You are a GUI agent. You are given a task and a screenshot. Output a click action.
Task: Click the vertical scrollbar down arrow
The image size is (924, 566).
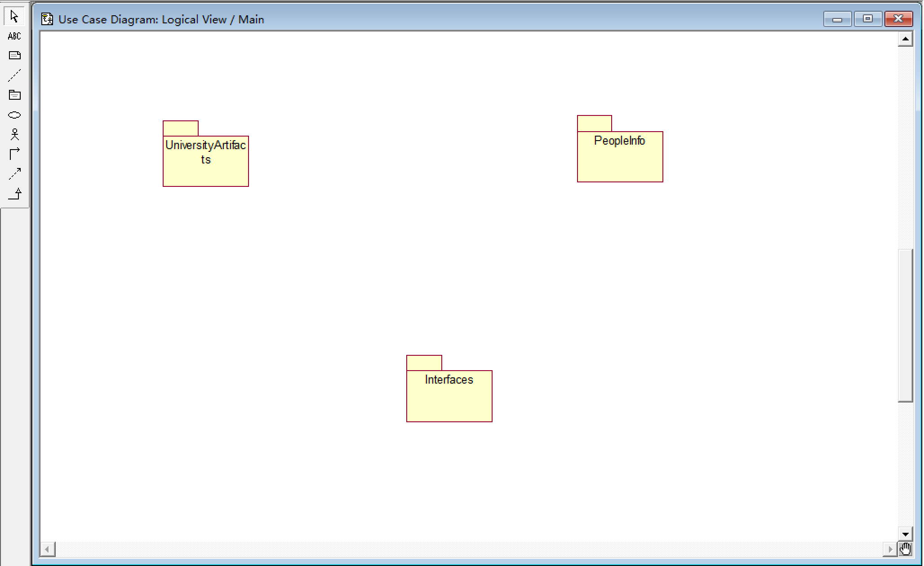point(905,534)
